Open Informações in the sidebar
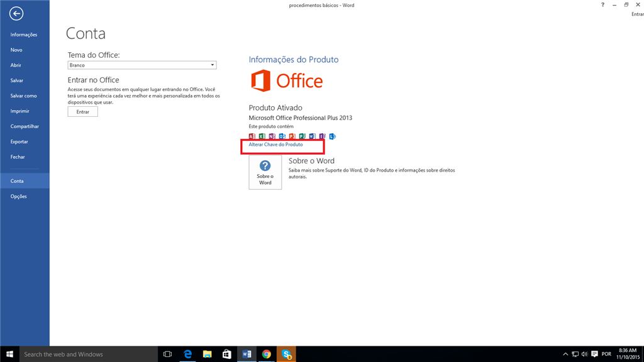 pyautogui.click(x=25, y=35)
